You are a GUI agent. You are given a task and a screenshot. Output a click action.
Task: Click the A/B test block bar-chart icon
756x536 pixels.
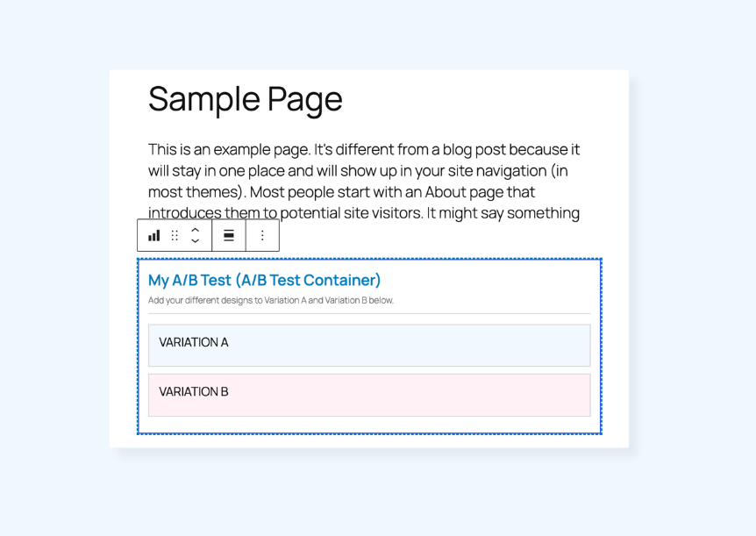tap(153, 235)
